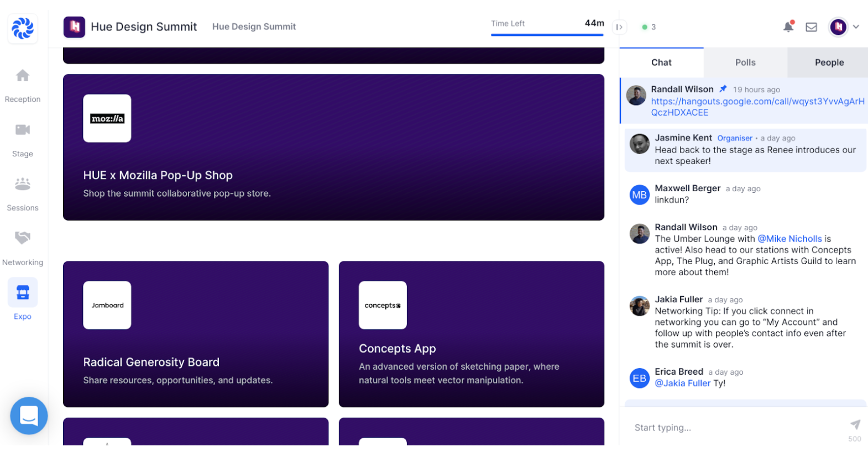Click the Hopin swirl logo
The image size is (868, 452).
point(23,28)
